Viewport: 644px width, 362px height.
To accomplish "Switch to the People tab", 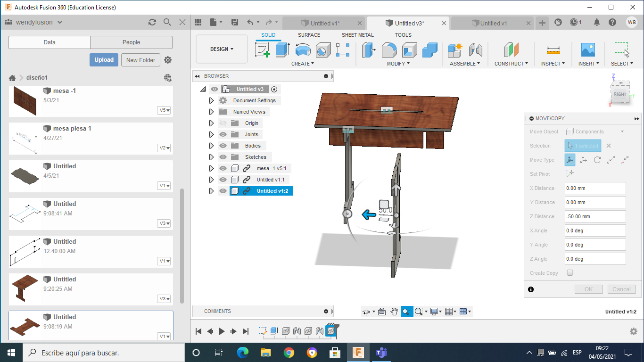I will 131,42.
